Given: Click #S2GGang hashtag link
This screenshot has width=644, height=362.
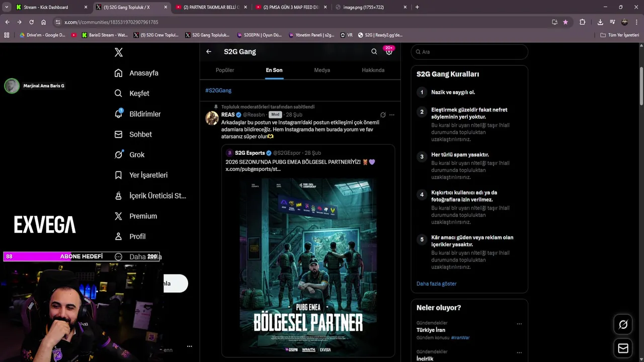Looking at the screenshot, I should pos(218,90).
